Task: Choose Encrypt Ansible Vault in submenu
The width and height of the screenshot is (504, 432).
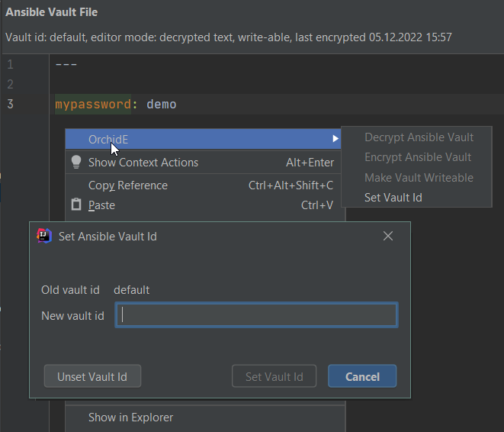Action: click(418, 157)
